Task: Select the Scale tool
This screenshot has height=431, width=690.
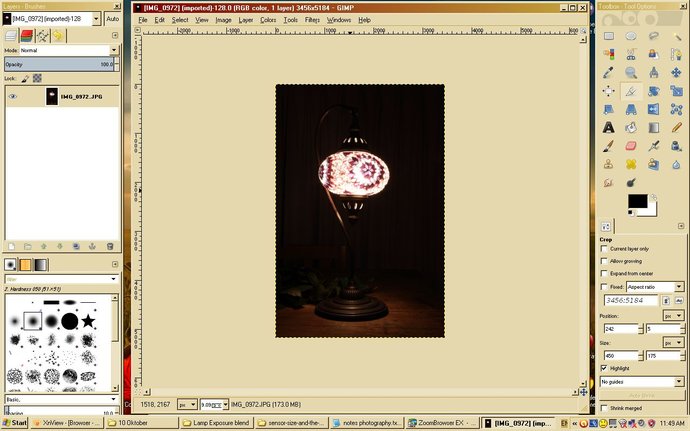Action: (x=676, y=91)
